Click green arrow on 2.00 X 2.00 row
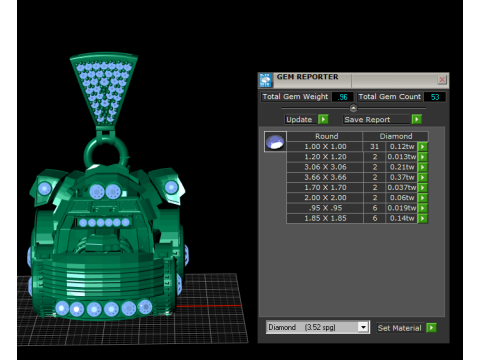 423,198
